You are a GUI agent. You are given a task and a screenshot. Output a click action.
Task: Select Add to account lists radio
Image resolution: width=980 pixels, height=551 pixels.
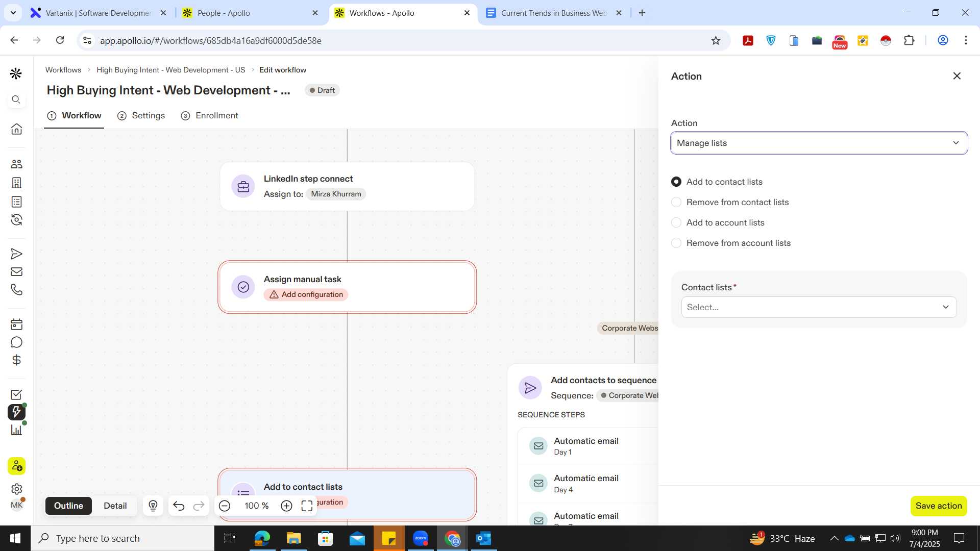pos(676,222)
